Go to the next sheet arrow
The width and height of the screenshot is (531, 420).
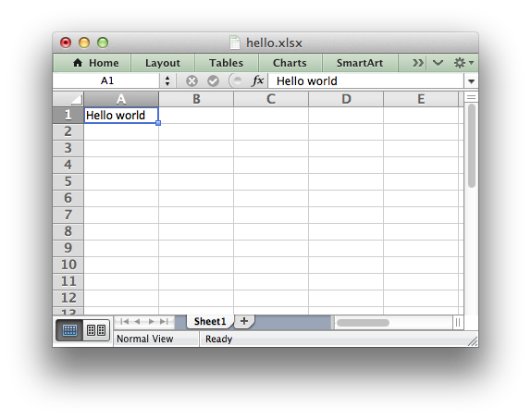[152, 321]
